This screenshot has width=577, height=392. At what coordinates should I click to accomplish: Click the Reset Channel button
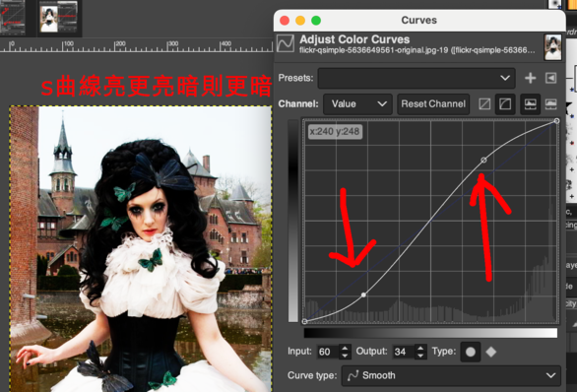coord(433,104)
